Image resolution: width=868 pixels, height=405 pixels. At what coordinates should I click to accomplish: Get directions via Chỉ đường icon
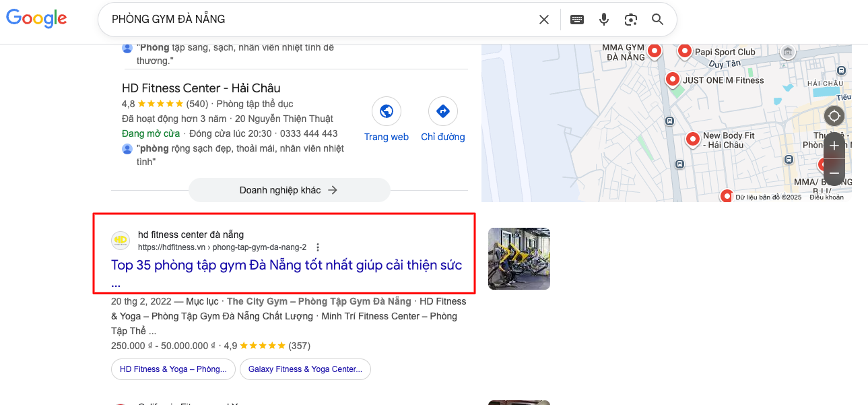[x=443, y=120]
